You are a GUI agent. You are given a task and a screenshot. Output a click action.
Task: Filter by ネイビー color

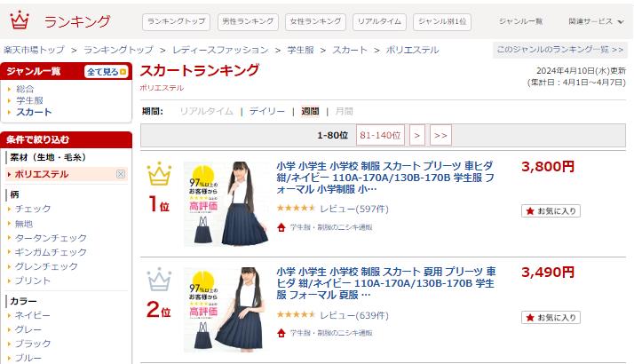[x=32, y=315]
